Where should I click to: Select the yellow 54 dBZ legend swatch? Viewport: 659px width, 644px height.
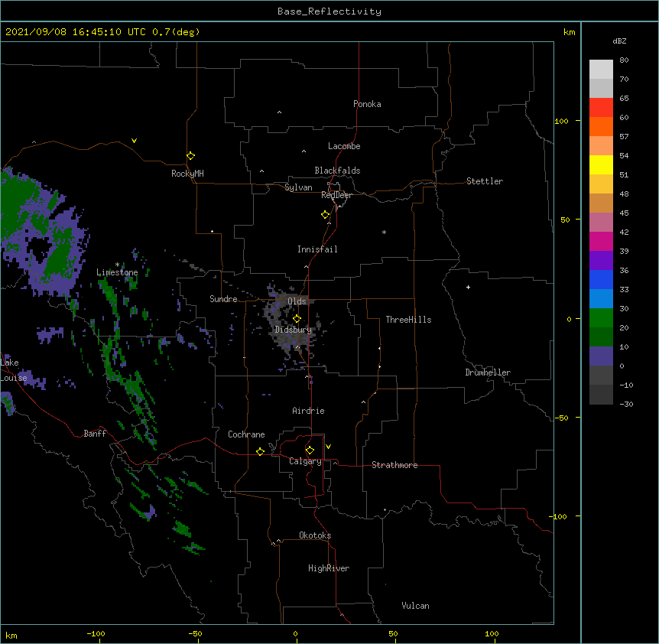coord(601,164)
